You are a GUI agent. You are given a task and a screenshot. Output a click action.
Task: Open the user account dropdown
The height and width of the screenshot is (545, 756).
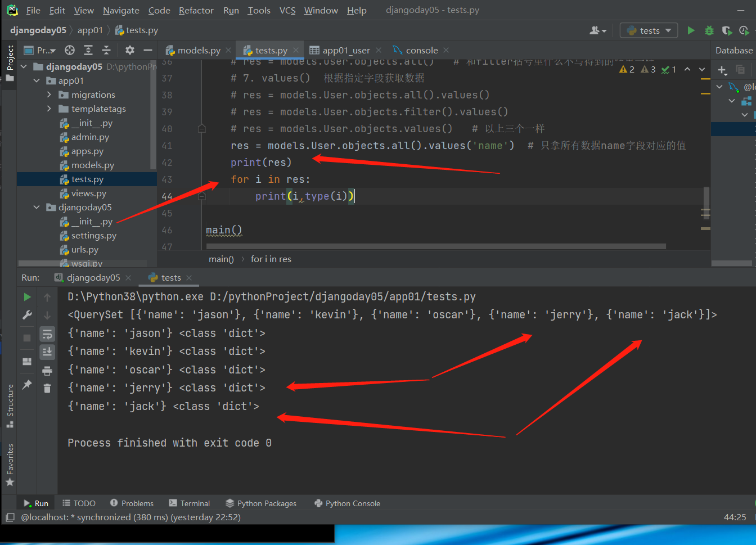[x=598, y=30]
